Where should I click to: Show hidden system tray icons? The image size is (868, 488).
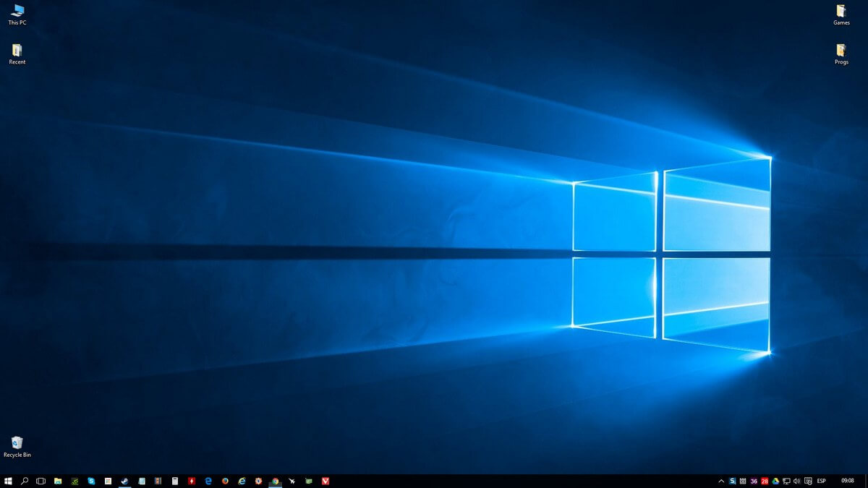721,481
